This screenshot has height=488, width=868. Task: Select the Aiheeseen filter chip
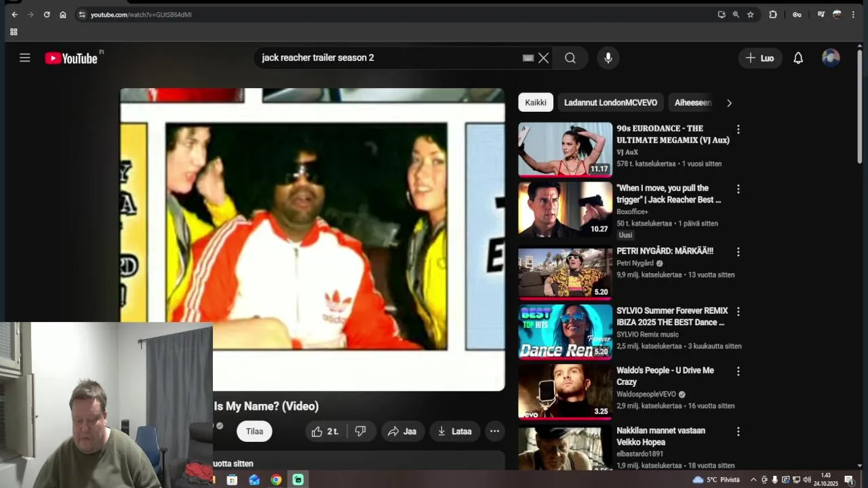(x=692, y=102)
